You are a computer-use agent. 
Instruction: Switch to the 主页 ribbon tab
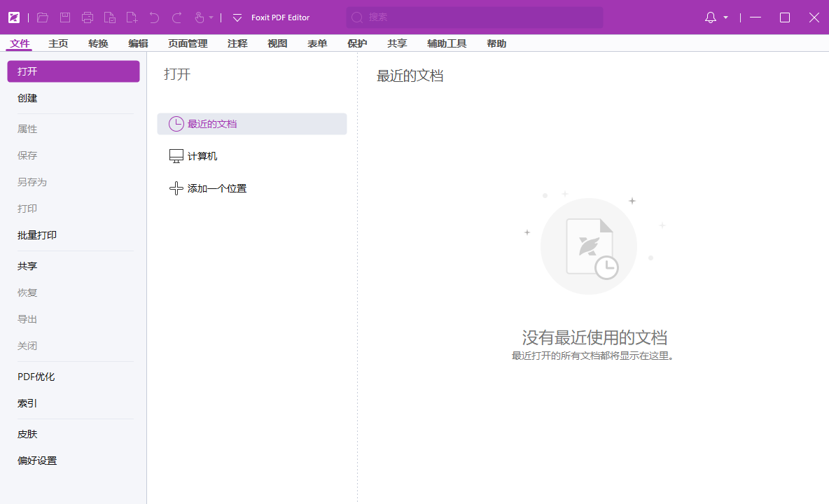click(58, 43)
